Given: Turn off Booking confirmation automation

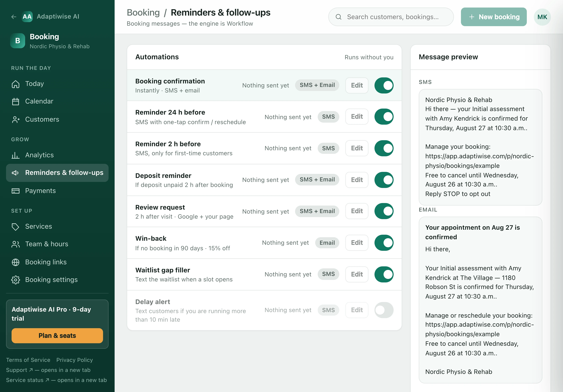Looking at the screenshot, I should pyautogui.click(x=384, y=85).
